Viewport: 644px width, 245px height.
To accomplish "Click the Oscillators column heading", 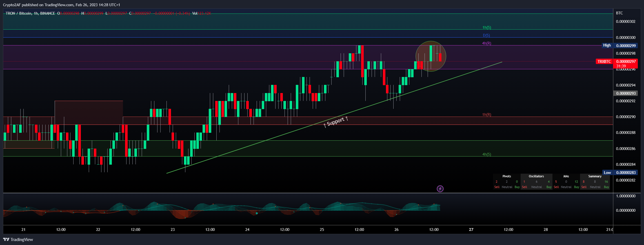I will 536,176.
